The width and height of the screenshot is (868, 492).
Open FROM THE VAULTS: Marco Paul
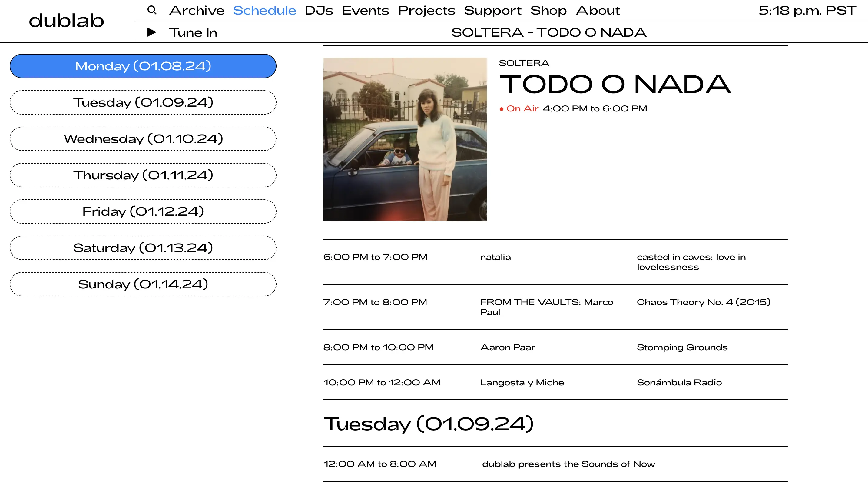546,307
